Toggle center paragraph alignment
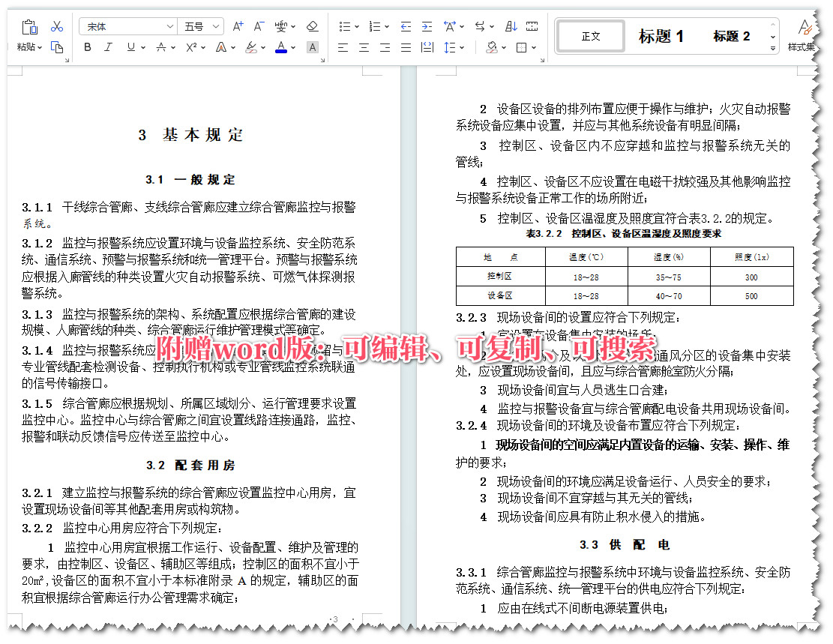 coord(364,47)
